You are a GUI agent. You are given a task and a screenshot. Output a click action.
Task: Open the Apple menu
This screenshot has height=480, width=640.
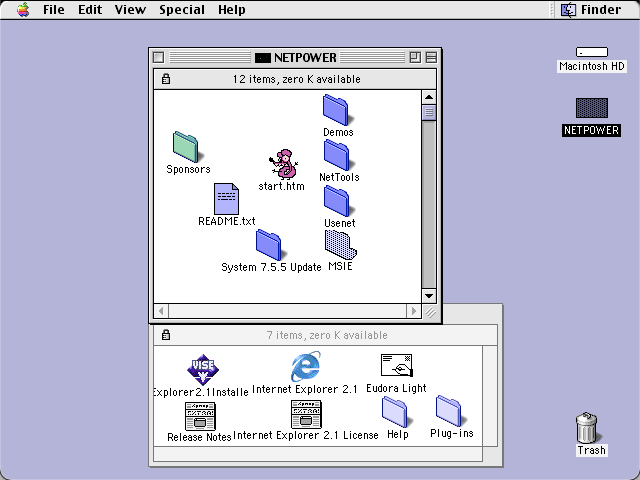pyautogui.click(x=23, y=9)
